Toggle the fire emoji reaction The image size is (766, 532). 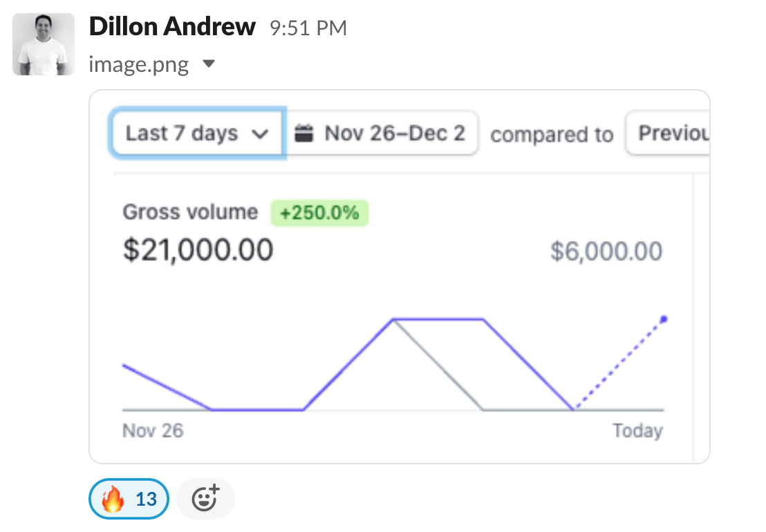tap(113, 498)
